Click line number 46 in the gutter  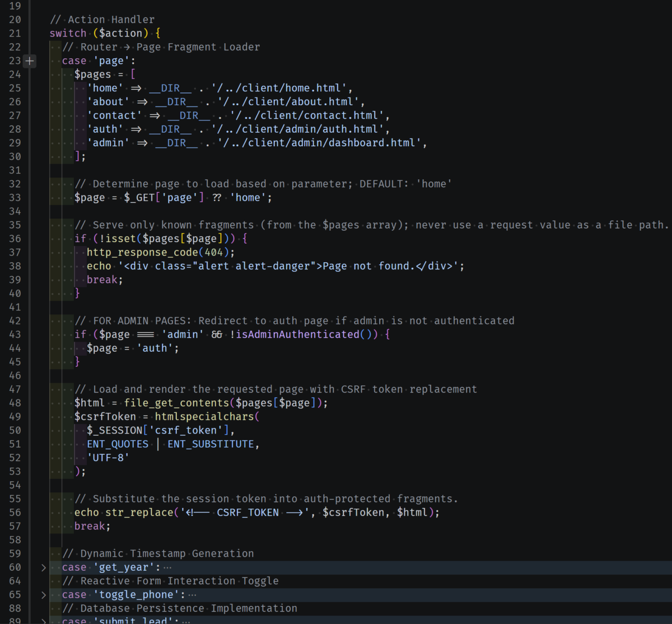(15, 376)
